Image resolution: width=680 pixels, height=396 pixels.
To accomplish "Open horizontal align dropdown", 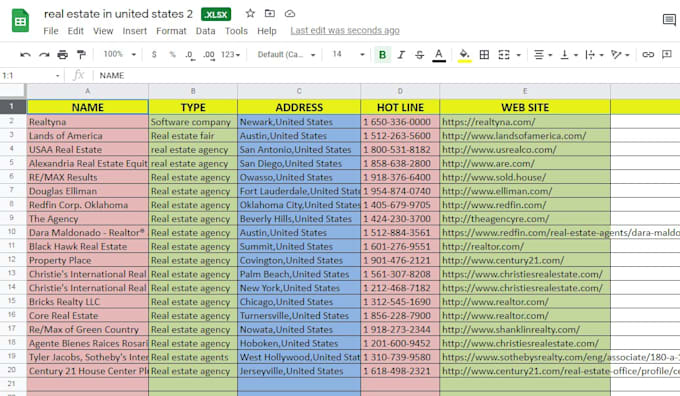I will 543,55.
